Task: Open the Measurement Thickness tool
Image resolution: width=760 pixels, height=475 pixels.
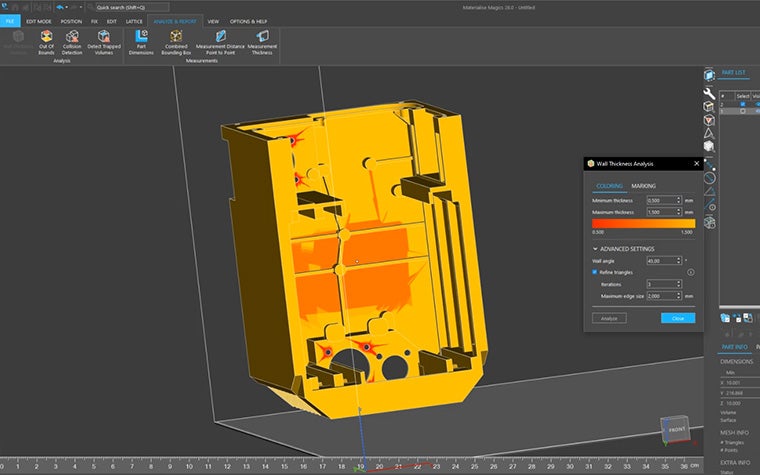Action: coord(262,38)
